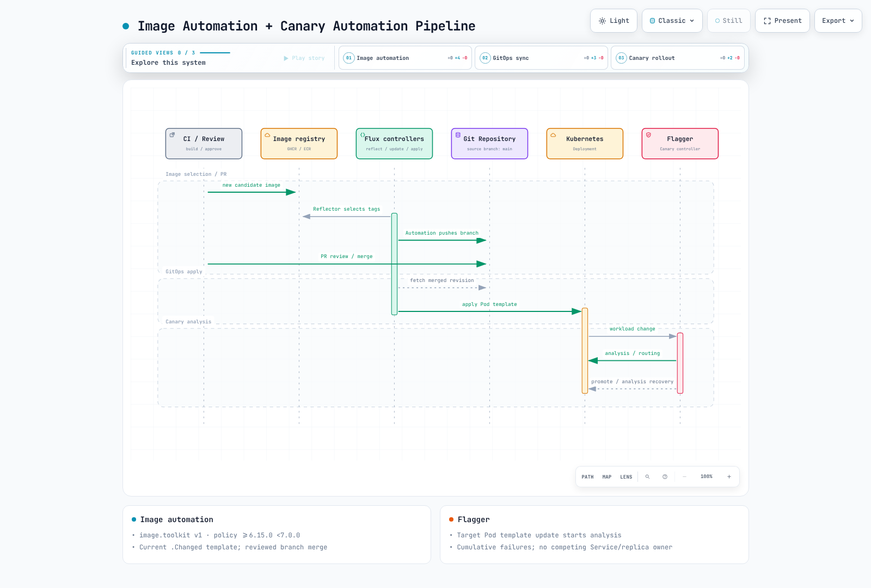Expand the Export dropdown menu
Viewport: 871px width, 588px height.
(x=838, y=21)
